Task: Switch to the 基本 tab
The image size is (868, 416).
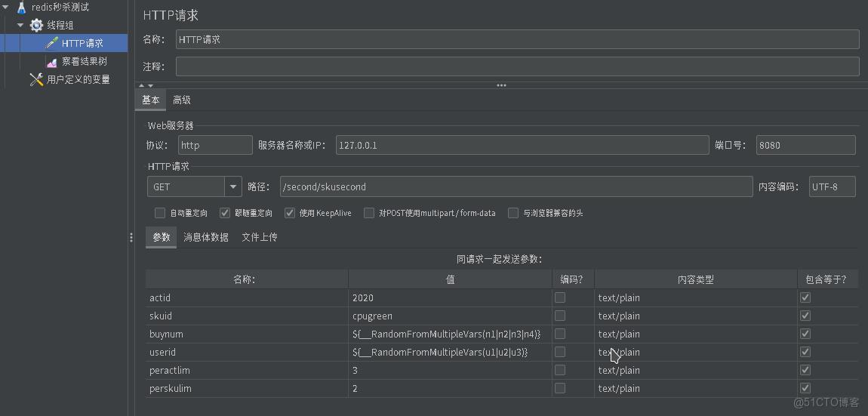Action: pos(150,100)
